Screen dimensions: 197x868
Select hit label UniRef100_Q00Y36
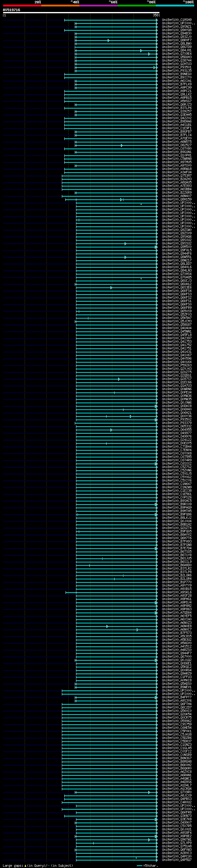(x=176, y=416)
